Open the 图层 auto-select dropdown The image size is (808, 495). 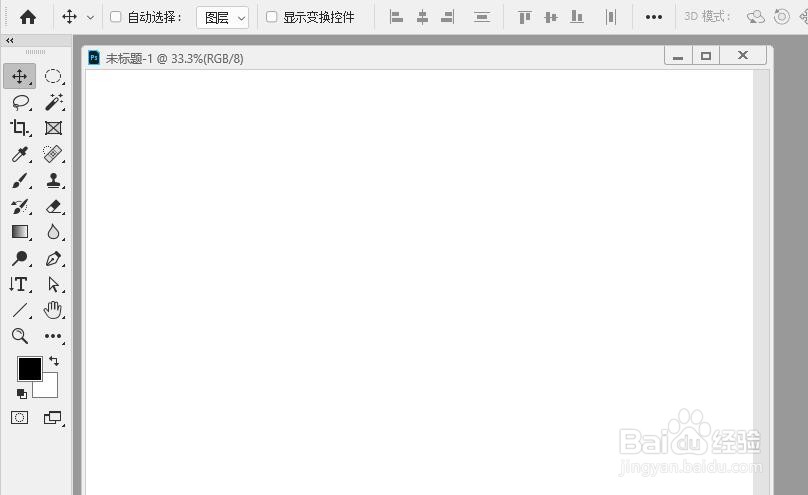click(x=223, y=18)
